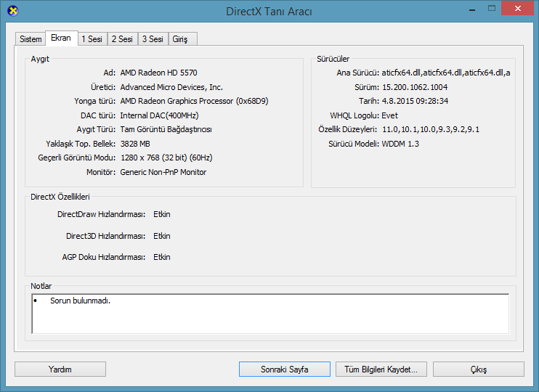
Task: Click the display mode '1280 x 768 (32 bit) (60Hz)'
Action: 167,158
